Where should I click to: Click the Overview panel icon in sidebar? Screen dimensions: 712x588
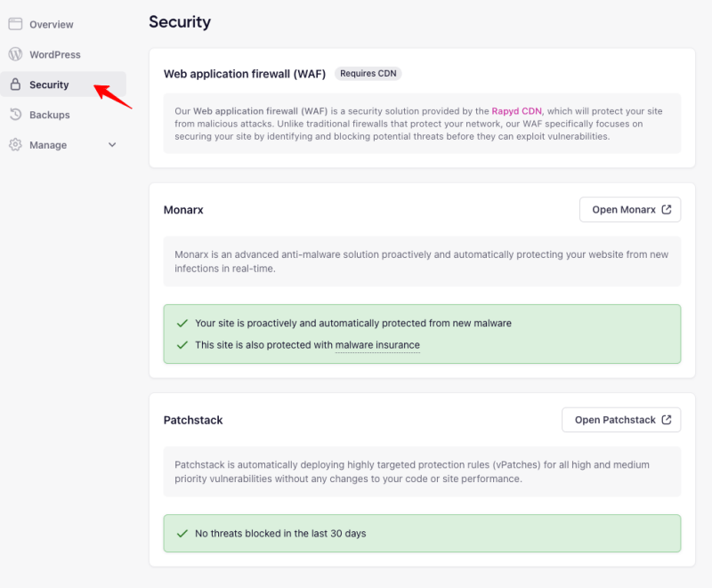(15, 24)
